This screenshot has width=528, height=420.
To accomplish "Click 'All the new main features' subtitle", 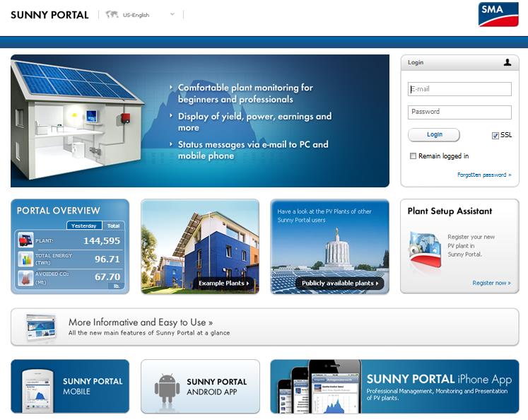I will click(x=149, y=333).
